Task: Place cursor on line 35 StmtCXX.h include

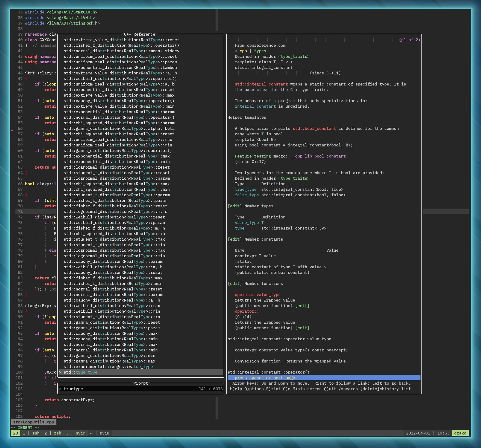Action: click(61, 12)
